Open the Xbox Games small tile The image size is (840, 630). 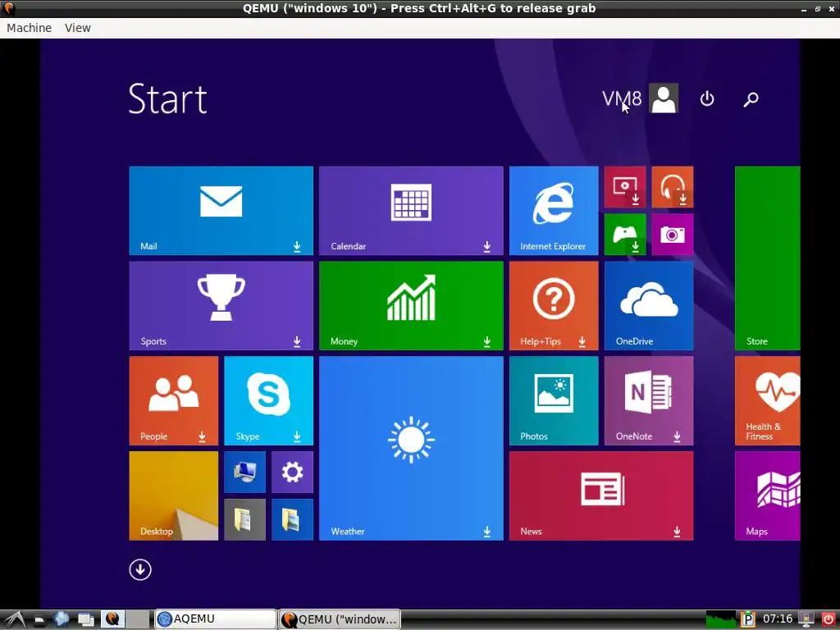(x=624, y=234)
